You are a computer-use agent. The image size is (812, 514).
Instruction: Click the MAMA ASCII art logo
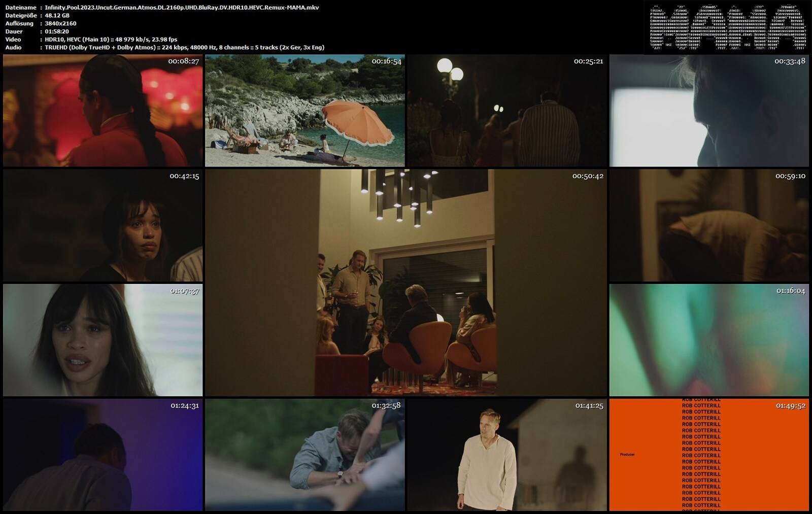point(727,27)
